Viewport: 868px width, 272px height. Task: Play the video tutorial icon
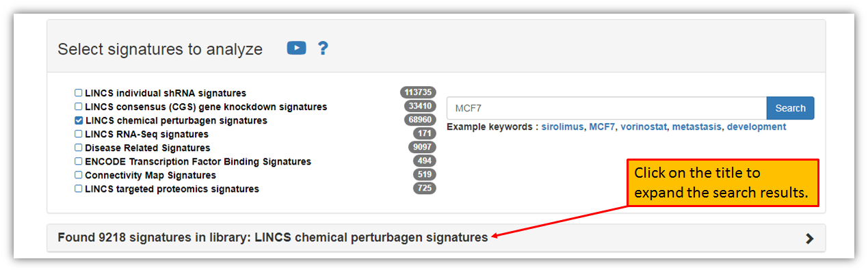pyautogui.click(x=296, y=48)
